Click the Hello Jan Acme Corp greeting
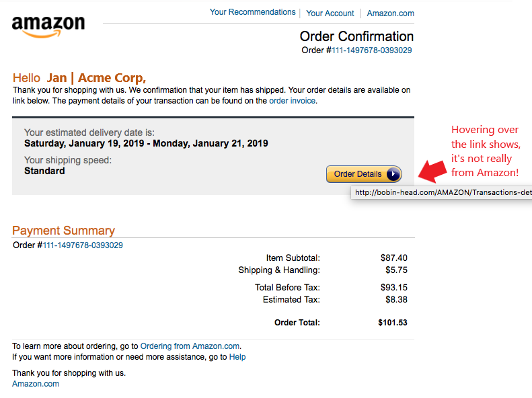Screen dimensions: 532x398 coord(79,78)
